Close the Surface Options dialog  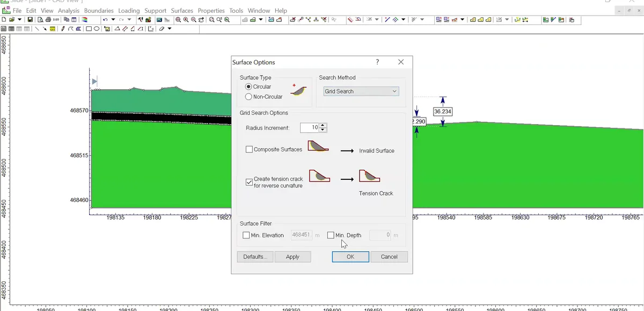401,62
